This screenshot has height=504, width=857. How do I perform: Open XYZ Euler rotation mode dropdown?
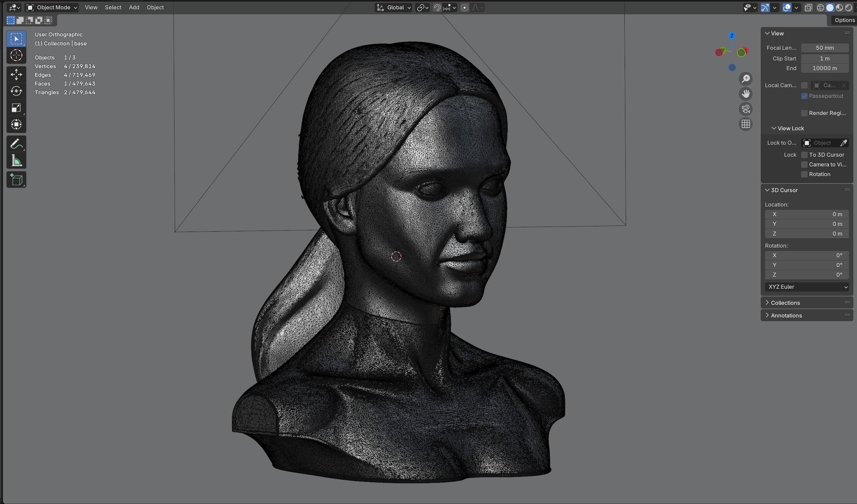pyautogui.click(x=807, y=287)
